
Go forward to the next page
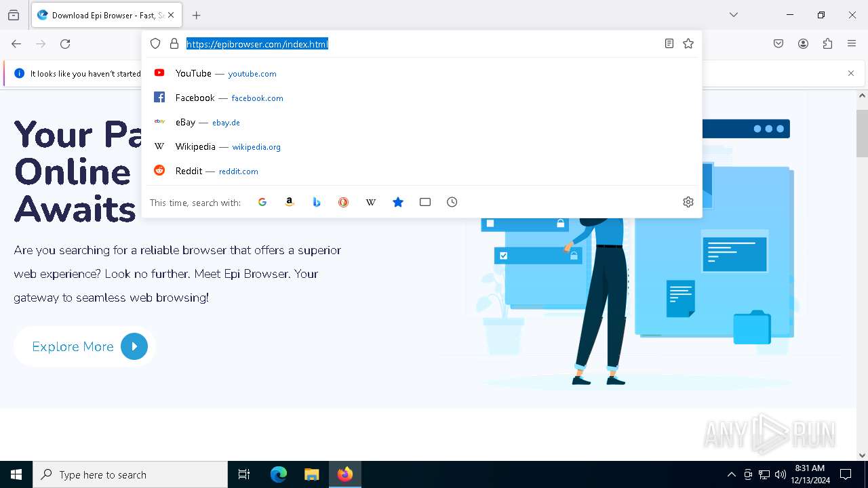(x=41, y=44)
